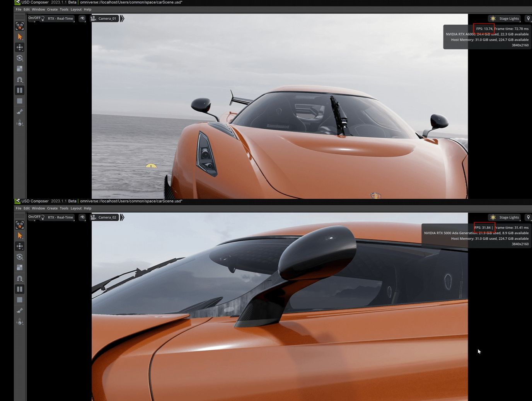Choose the Rotate tool in the bottom window

click(x=20, y=257)
